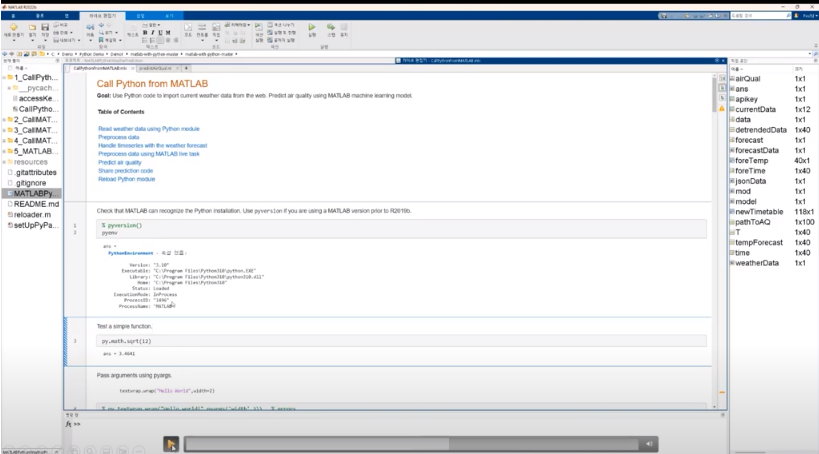Expand the 3_CallMAT folder
Viewport: 819px width, 454px height.
pyautogui.click(x=4, y=130)
